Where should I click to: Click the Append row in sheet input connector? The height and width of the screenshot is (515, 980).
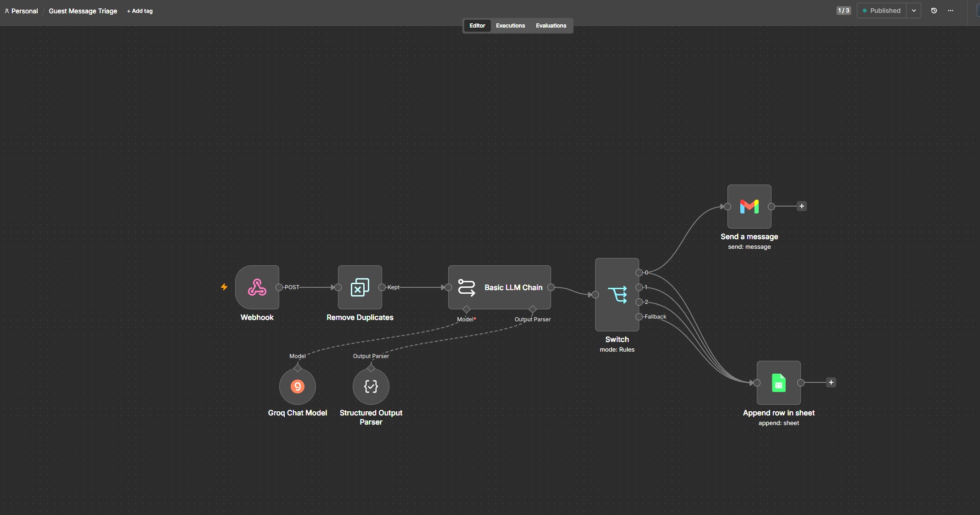click(757, 383)
